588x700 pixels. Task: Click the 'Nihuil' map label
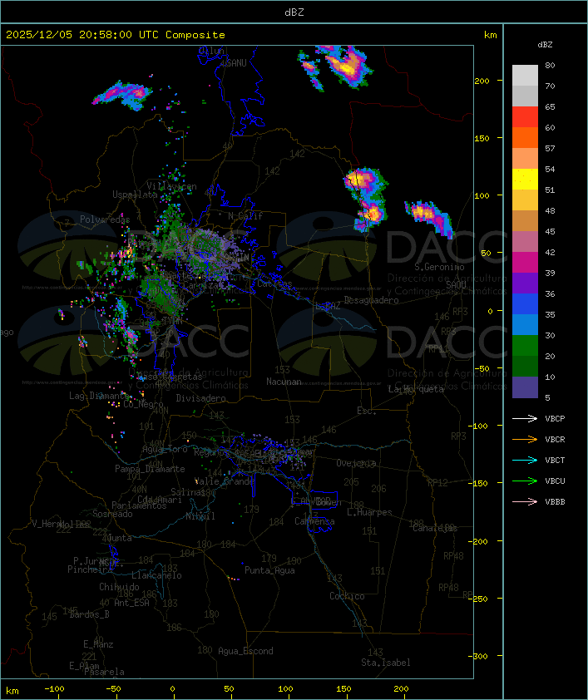tap(200, 516)
